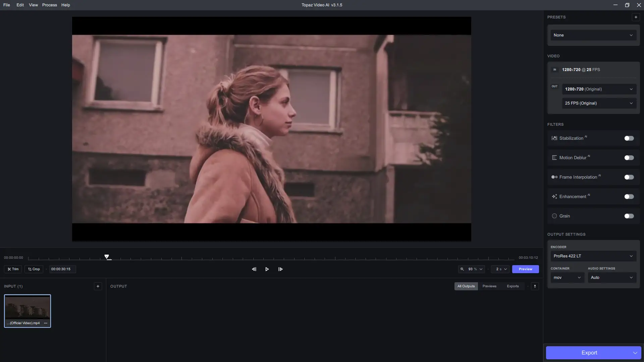Open the ProRes 422 LT encoder dropdown

tap(593, 256)
